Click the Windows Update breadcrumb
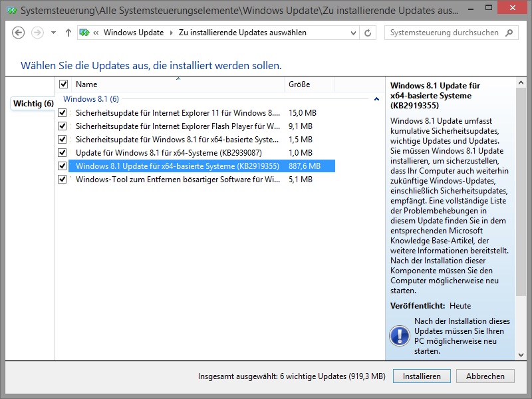 point(134,33)
